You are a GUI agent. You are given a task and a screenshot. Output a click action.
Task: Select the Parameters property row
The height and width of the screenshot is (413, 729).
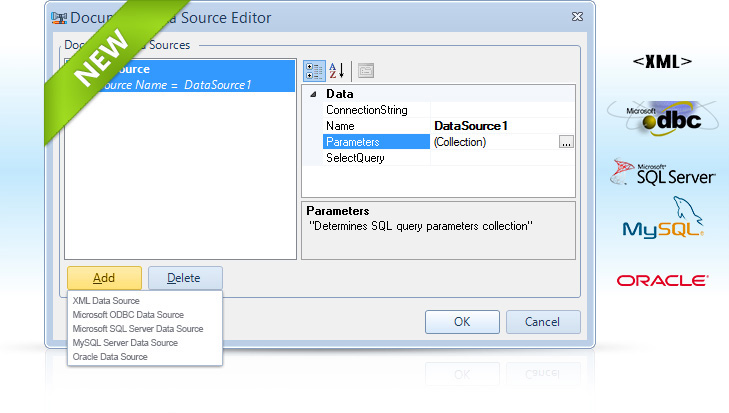tap(377, 142)
